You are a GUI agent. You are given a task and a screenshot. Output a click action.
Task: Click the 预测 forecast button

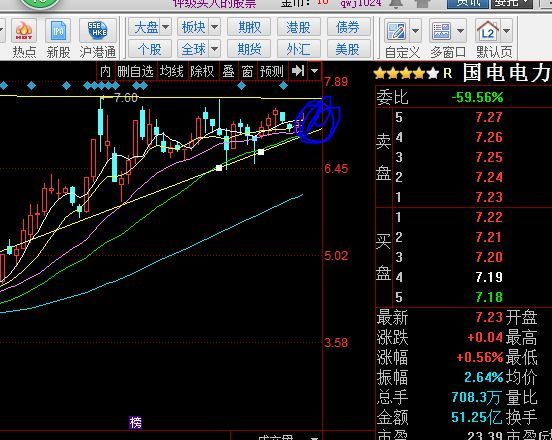271,71
